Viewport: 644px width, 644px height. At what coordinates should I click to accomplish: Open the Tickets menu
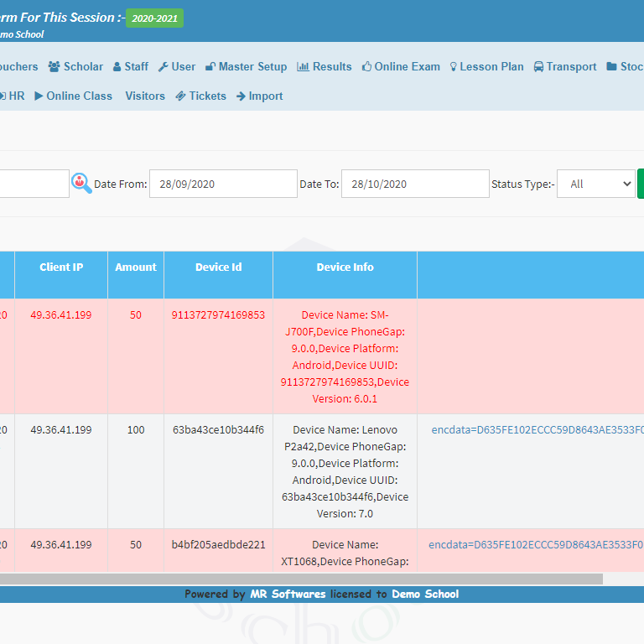[x=200, y=96]
